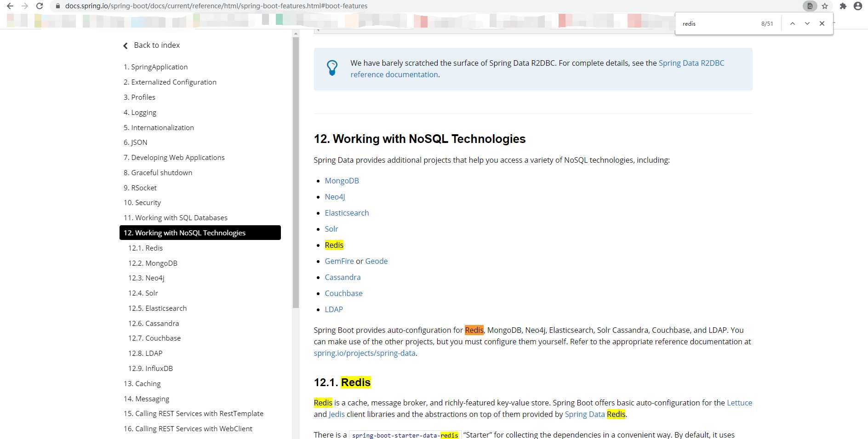Jump to next search match

807,23
